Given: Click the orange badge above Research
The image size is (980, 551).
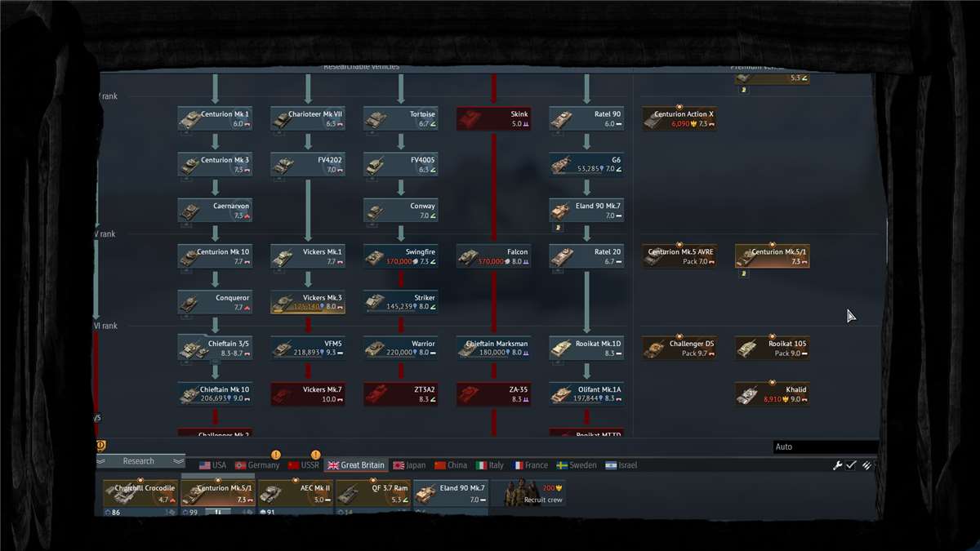Looking at the screenshot, I should [x=100, y=446].
